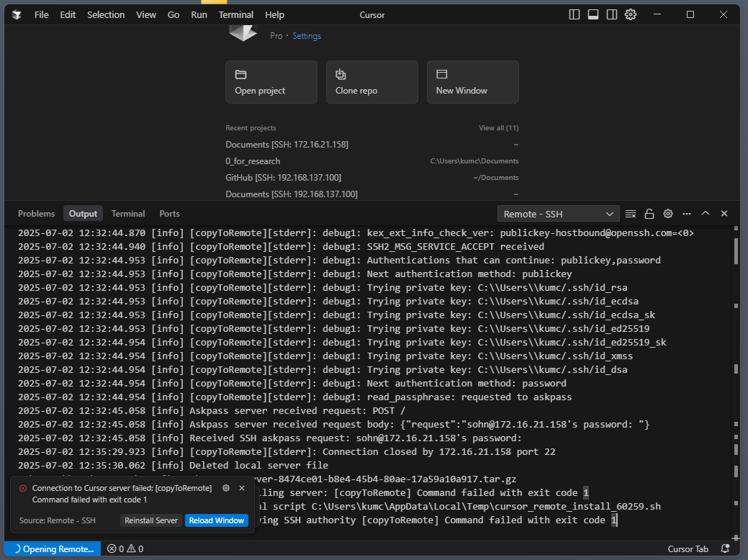Click Reload Window in the notification
748x560 pixels.
point(217,520)
